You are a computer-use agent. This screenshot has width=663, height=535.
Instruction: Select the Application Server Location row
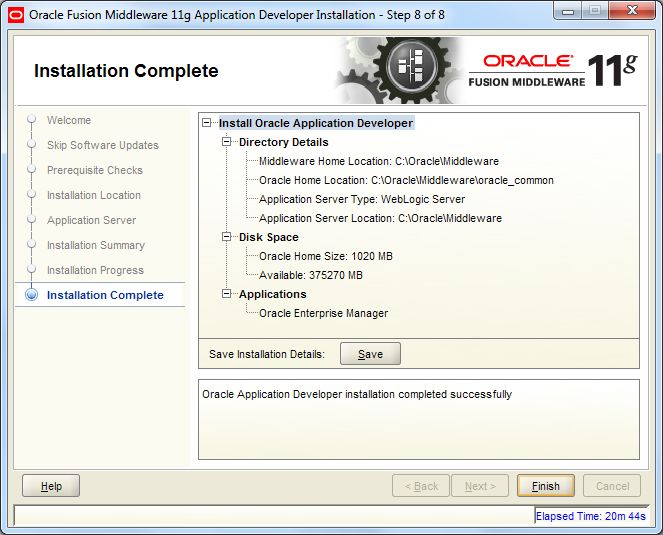381,218
